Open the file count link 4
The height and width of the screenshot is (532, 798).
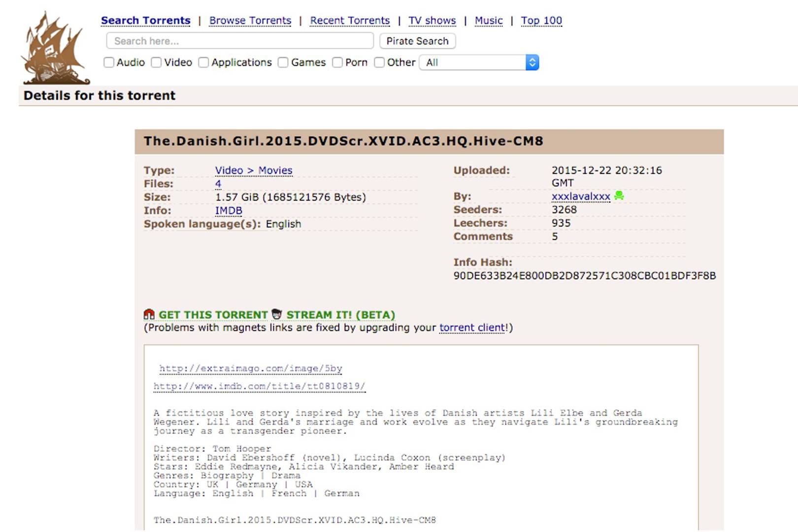(218, 184)
